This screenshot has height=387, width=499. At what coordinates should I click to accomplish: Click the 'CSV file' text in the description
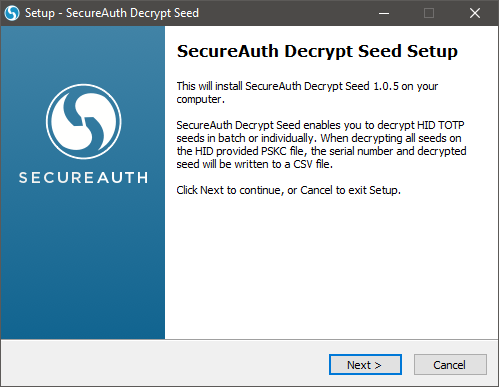(x=313, y=164)
